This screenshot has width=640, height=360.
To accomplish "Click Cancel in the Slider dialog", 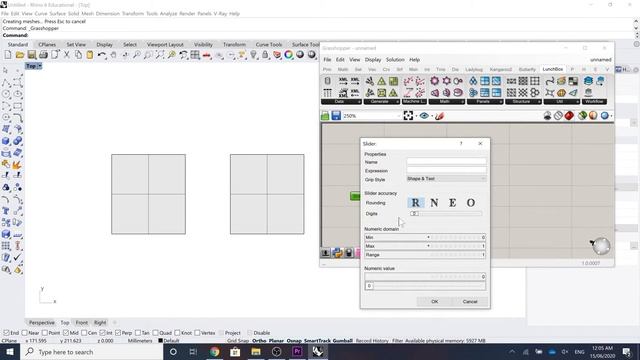I will (470, 302).
